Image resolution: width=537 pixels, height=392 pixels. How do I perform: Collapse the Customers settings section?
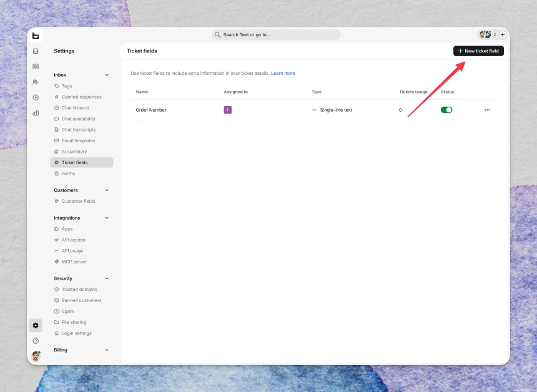point(107,190)
